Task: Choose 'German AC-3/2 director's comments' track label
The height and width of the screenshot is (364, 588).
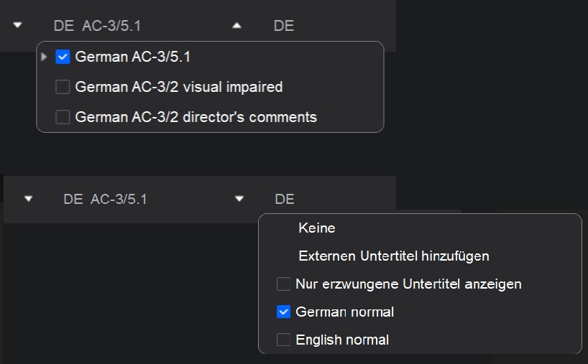Action: [196, 116]
